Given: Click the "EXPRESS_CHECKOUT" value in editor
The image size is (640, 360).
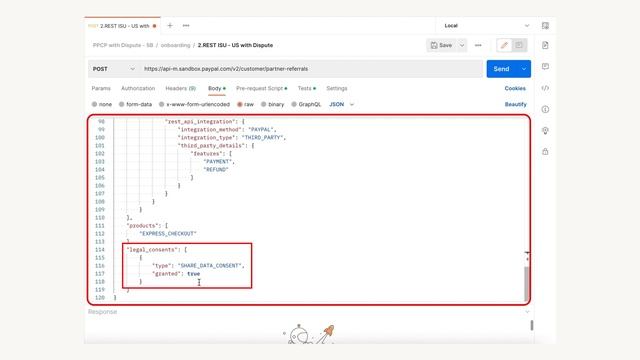Looking at the screenshot, I should coord(168,233).
